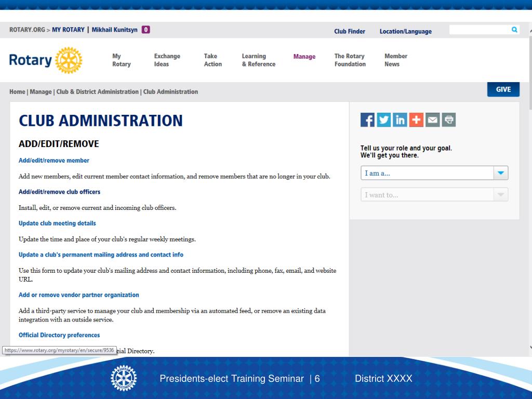This screenshot has width=532, height=399.
Task: Click Home in the breadcrumb
Action: point(17,91)
